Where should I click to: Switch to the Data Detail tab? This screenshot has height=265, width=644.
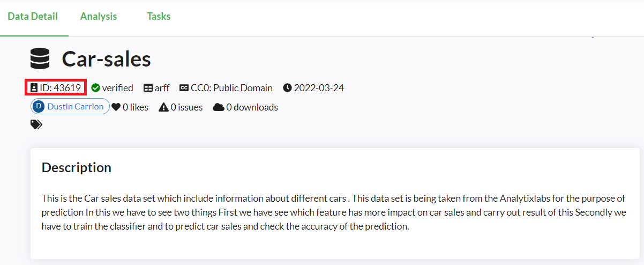tap(33, 17)
